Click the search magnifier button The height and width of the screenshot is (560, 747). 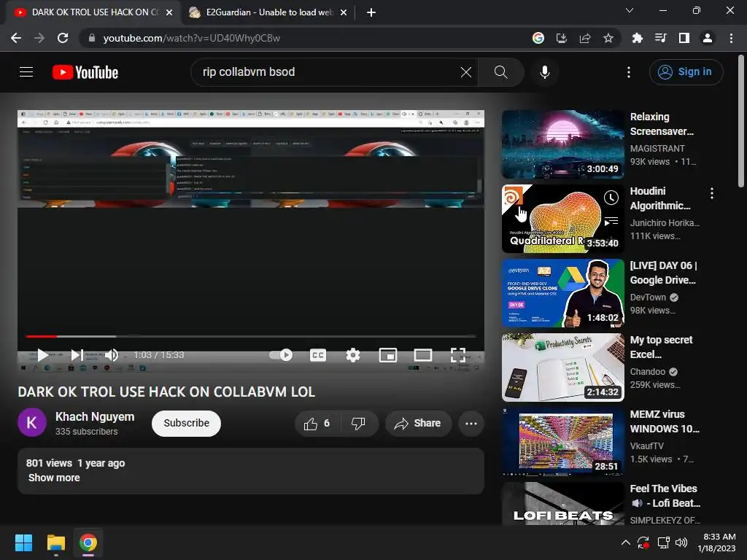[500, 72]
